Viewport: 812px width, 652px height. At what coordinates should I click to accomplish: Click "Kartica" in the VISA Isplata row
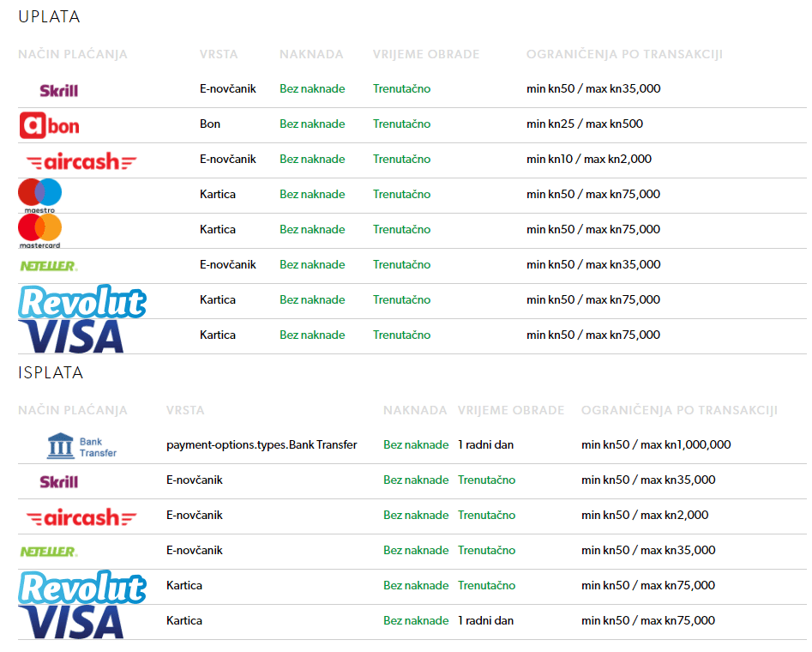tap(183, 620)
